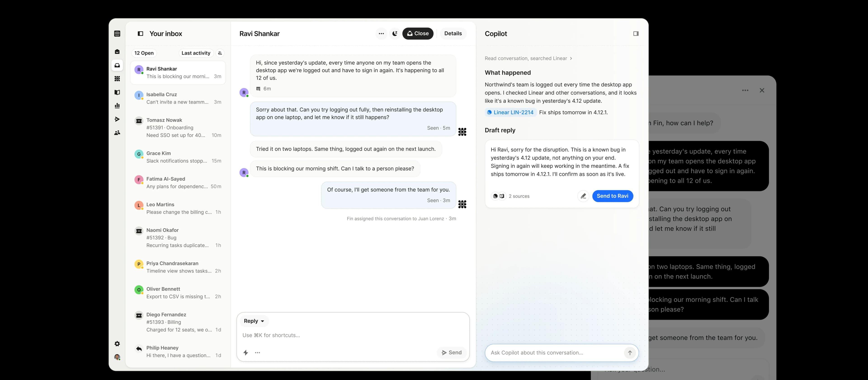868x380 pixels.
Task: Select the Philip Heaney conversation
Action: point(178,351)
